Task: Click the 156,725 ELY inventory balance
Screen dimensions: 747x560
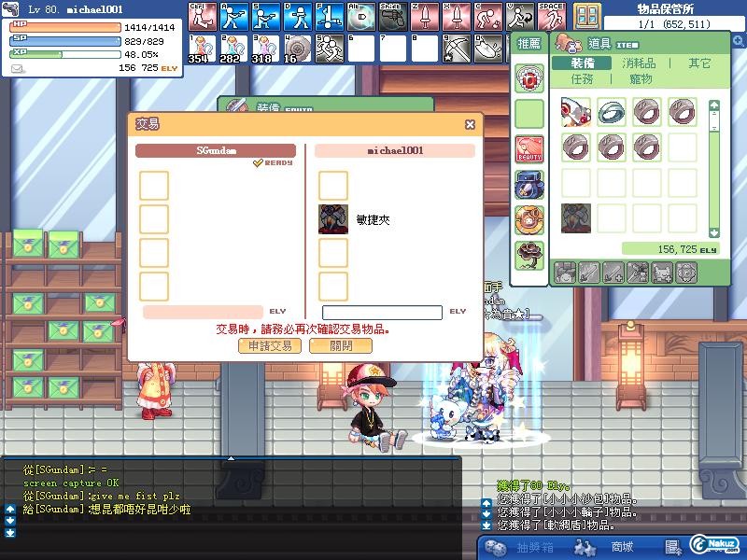Action: [670, 249]
